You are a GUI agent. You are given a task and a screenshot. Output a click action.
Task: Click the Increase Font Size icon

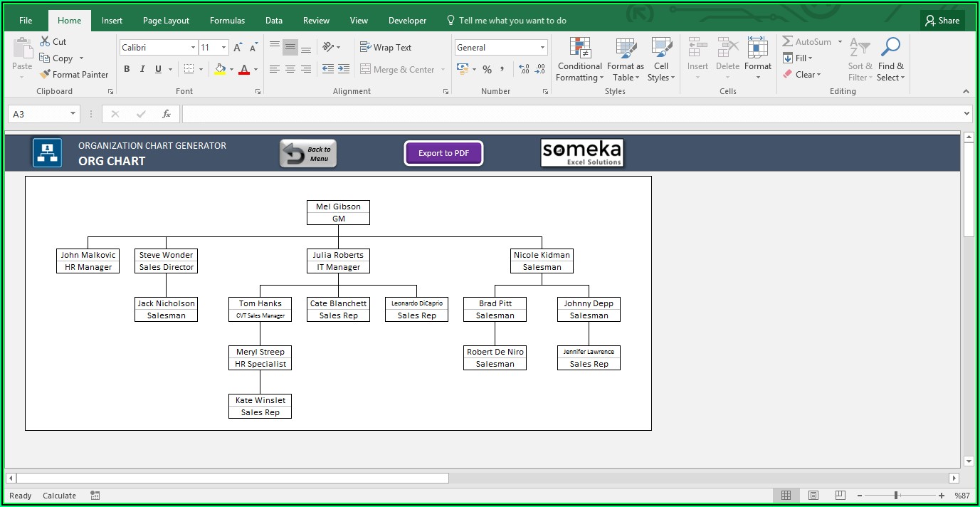(x=238, y=48)
